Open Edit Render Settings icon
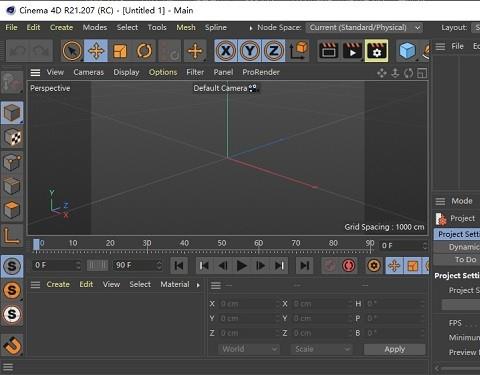The image size is (480, 375). (377, 51)
